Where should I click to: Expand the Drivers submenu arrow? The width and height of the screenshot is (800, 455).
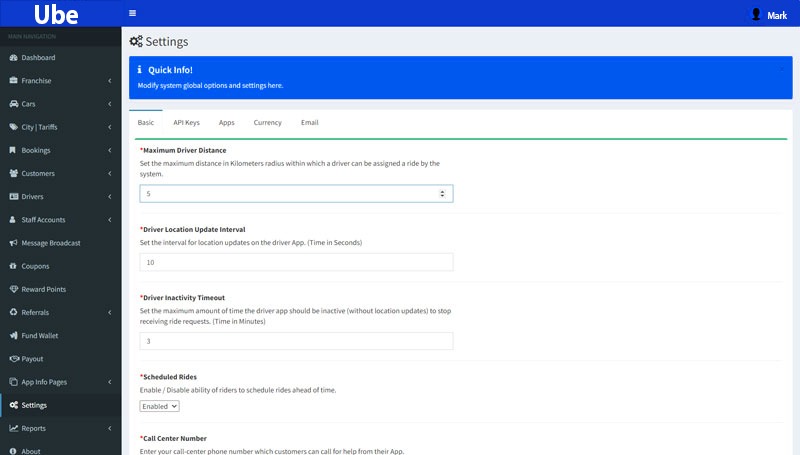(109, 197)
